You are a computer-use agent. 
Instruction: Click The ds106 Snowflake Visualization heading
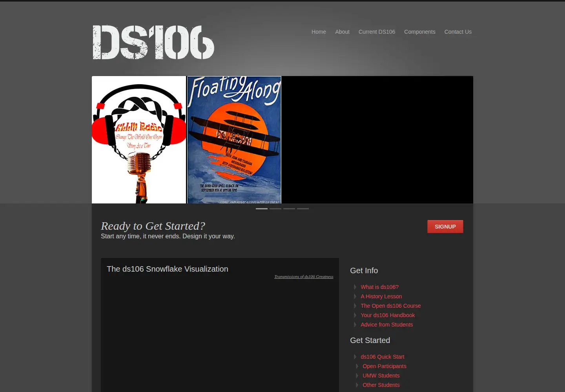pyautogui.click(x=168, y=269)
